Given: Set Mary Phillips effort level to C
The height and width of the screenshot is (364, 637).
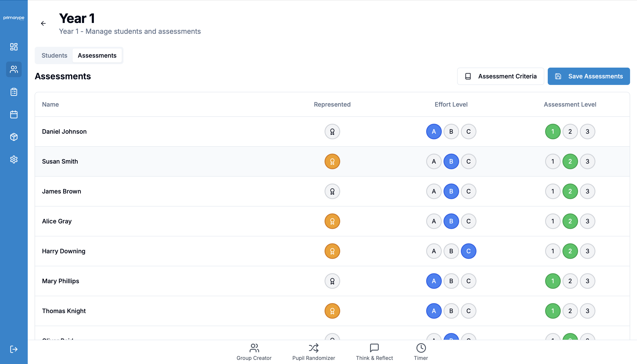Looking at the screenshot, I should (x=468, y=281).
